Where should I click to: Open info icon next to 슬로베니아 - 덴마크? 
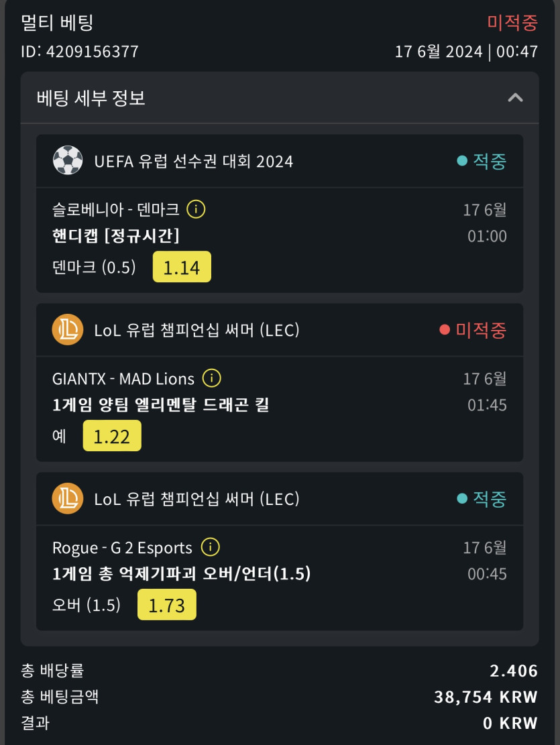click(196, 210)
